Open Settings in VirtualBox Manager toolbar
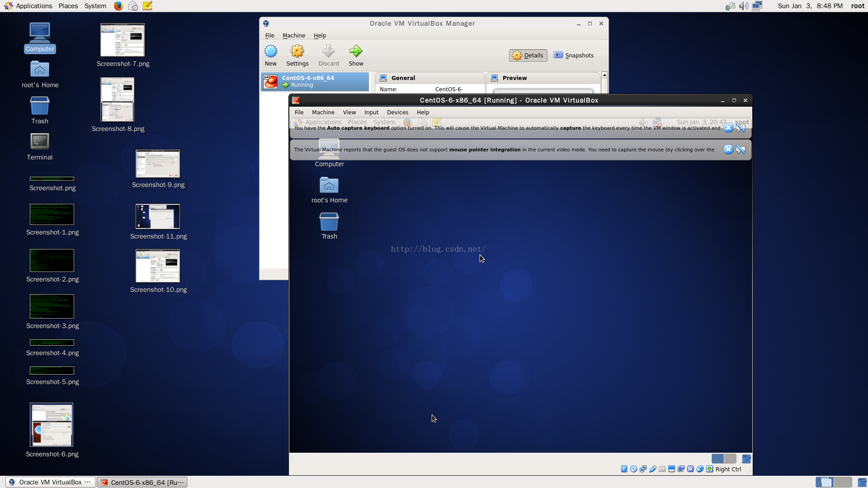Screen dimensions: 868x488 (x=297, y=56)
